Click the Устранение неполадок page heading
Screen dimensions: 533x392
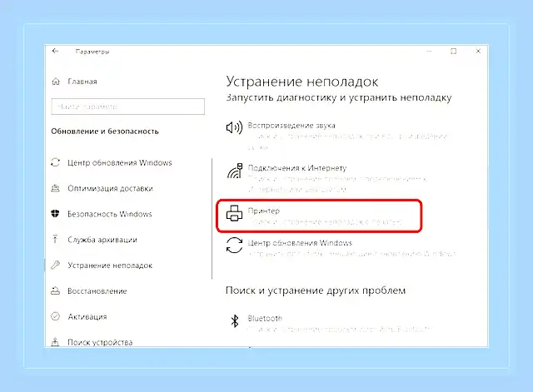click(301, 82)
